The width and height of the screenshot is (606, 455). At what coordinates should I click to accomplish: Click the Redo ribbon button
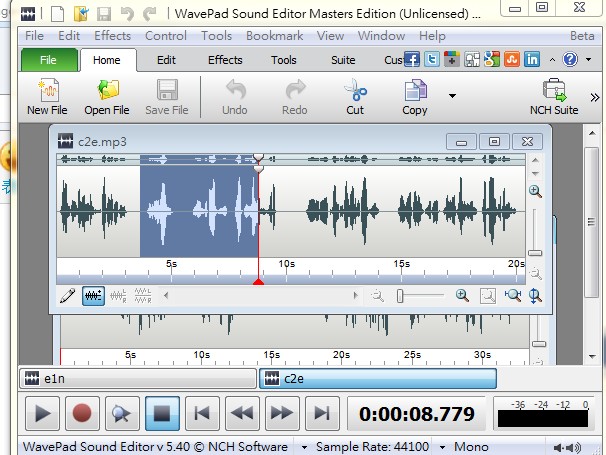[294, 97]
